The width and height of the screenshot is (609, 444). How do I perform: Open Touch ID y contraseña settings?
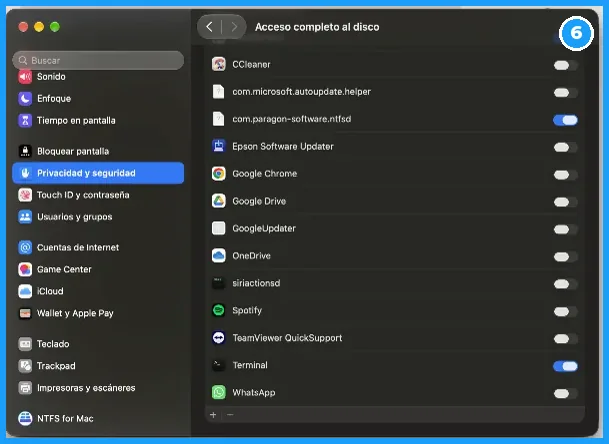[x=98, y=195]
